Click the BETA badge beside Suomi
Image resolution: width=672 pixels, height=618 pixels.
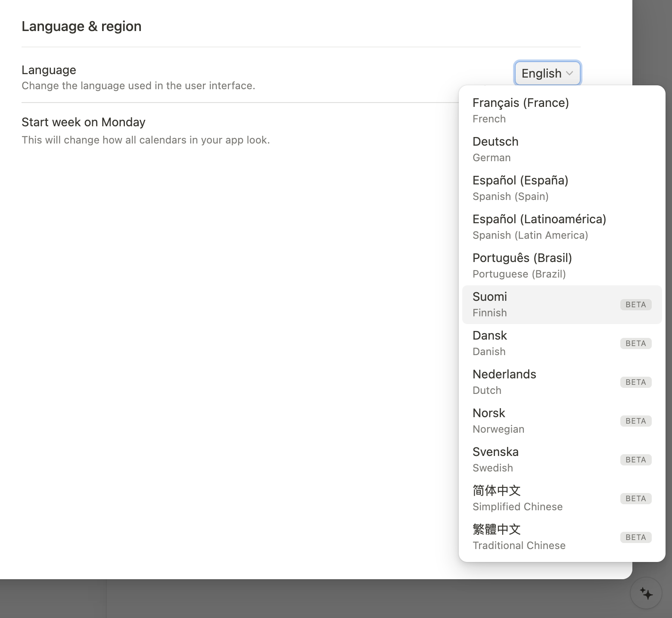636,305
